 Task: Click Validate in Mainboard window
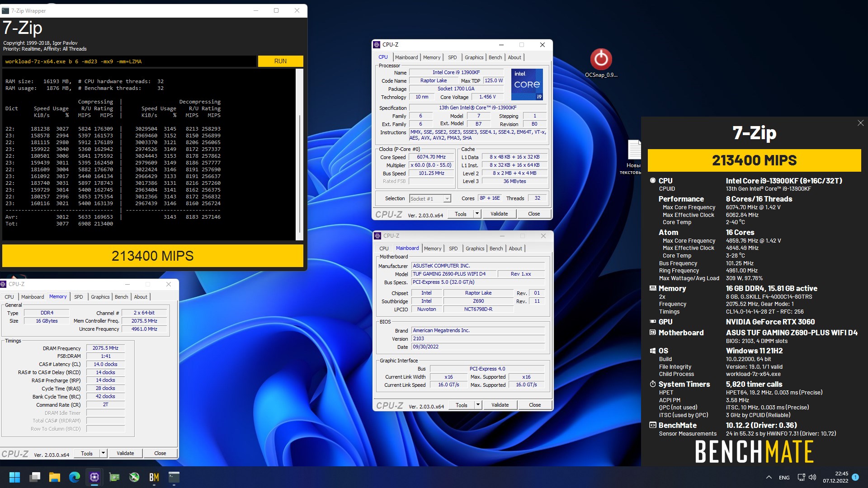500,405
